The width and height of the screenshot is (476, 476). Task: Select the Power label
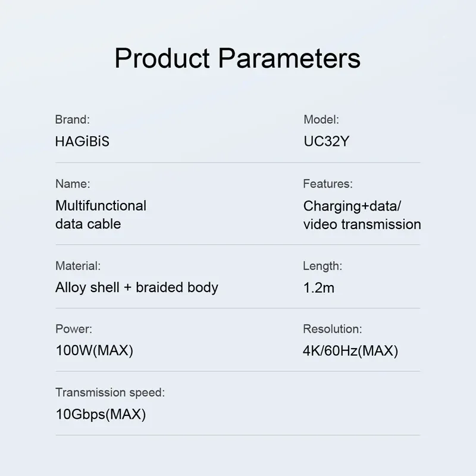click(74, 329)
